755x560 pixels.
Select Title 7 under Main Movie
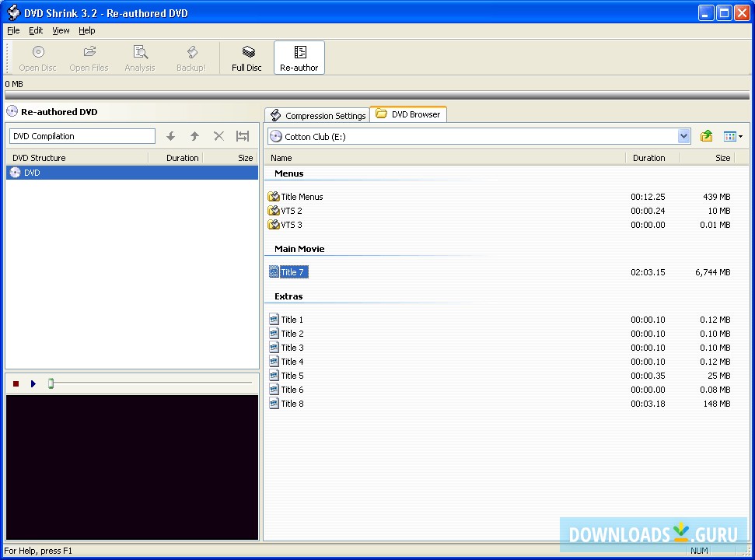288,272
